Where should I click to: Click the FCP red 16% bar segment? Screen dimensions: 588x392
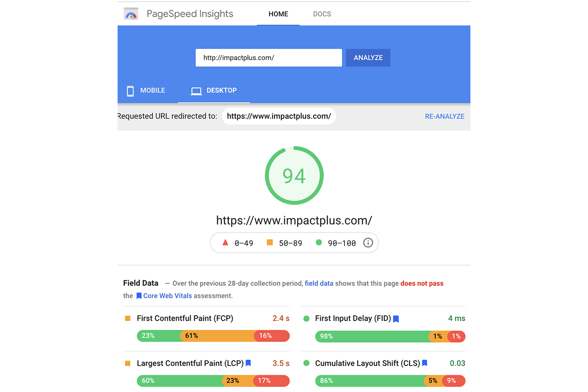tap(271, 336)
